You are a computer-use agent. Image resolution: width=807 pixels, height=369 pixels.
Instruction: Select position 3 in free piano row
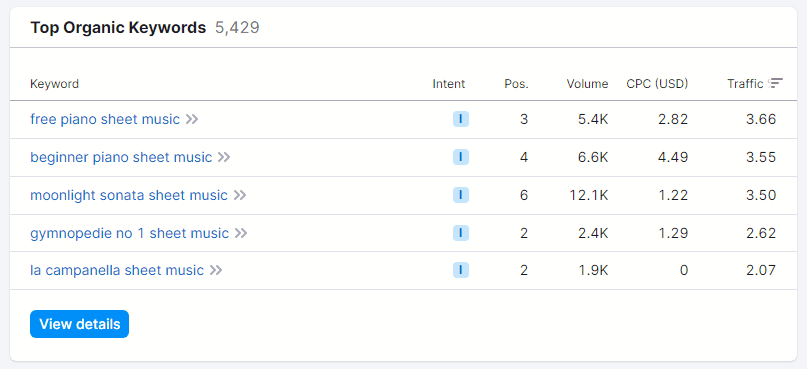524,119
